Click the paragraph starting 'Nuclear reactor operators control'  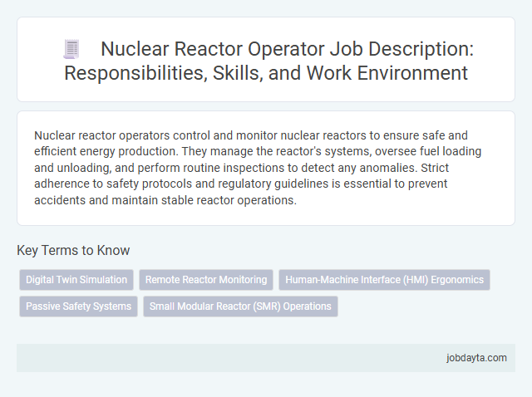(x=258, y=168)
